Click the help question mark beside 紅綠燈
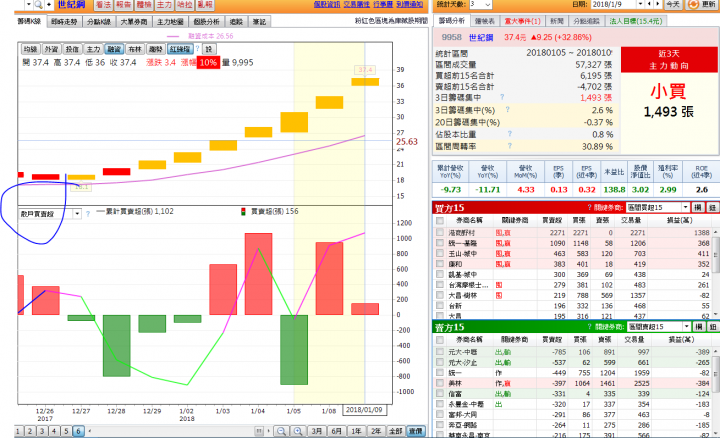Viewport: 720px width, 438px height. pos(197,48)
